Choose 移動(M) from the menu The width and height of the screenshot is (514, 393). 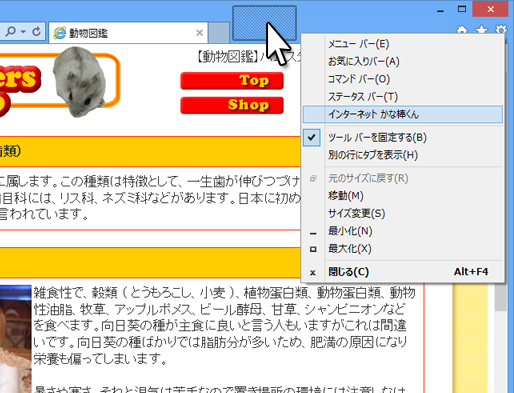[x=403, y=196]
